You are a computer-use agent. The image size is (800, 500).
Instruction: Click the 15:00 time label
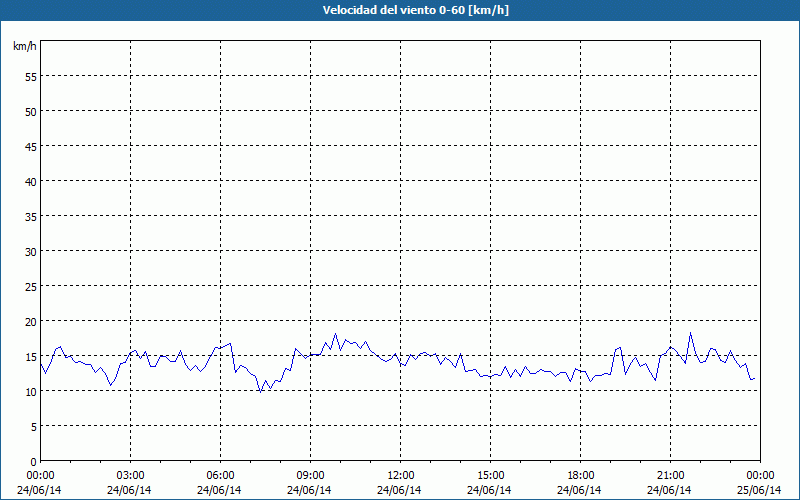(x=490, y=476)
